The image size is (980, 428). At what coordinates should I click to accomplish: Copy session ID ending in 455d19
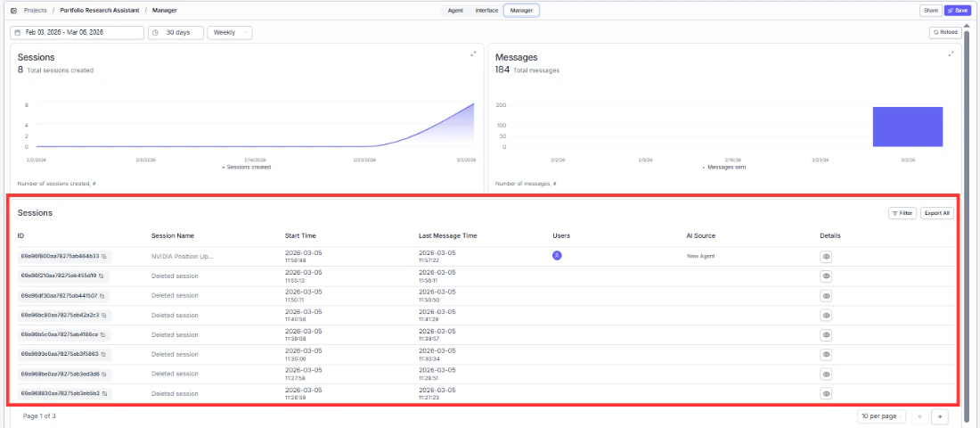click(102, 276)
